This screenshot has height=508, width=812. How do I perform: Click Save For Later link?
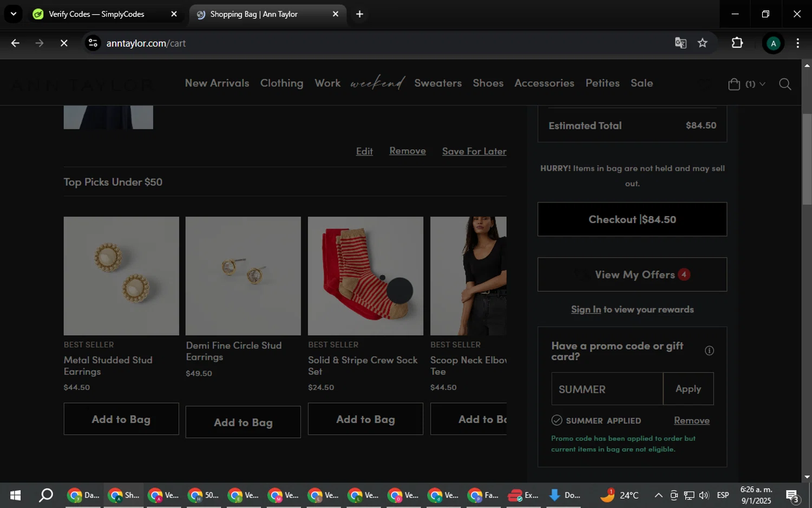coord(474,151)
